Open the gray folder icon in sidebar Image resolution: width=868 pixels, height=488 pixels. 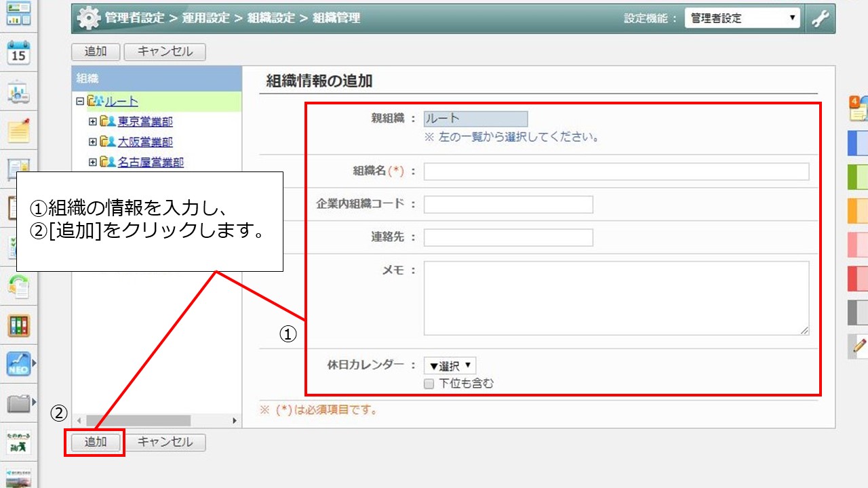pos(18,405)
